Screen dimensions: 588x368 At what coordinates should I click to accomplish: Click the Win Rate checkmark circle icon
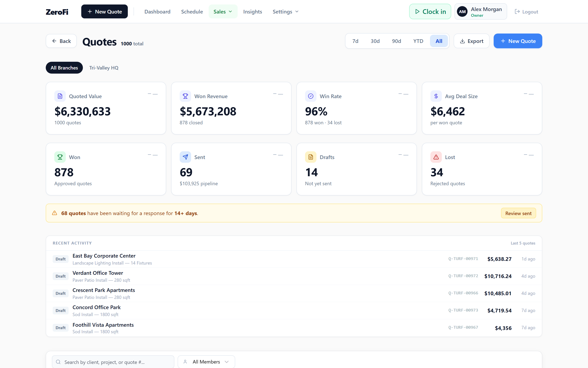(311, 96)
